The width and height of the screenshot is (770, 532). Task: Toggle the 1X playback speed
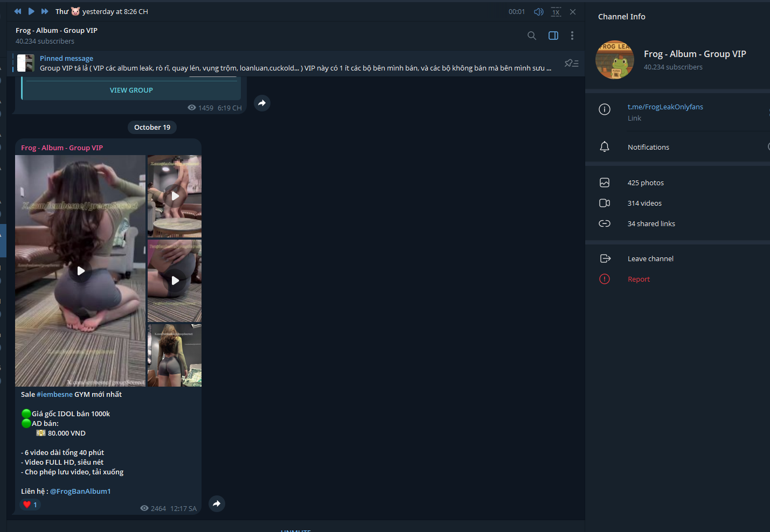coord(556,12)
